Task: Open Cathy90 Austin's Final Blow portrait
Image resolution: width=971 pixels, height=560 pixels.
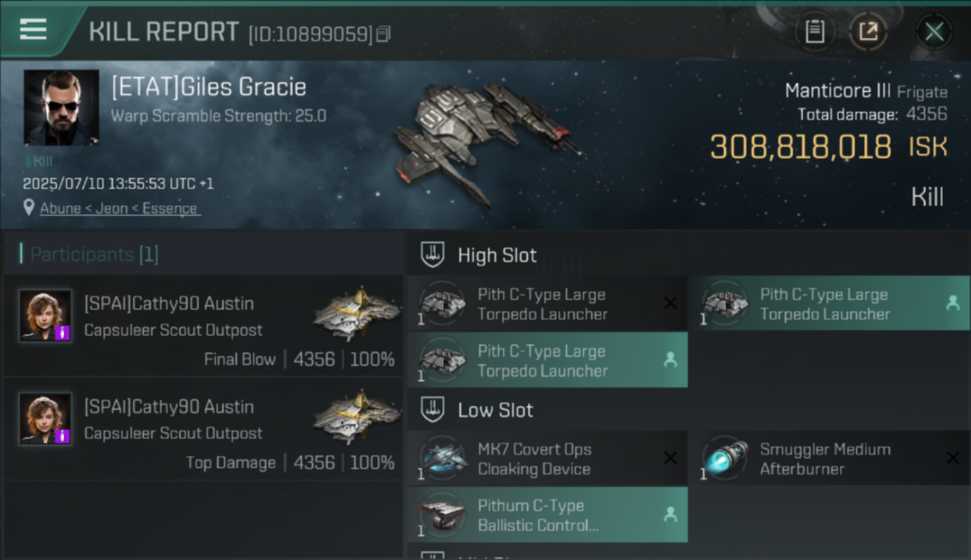Action: pos(46,316)
